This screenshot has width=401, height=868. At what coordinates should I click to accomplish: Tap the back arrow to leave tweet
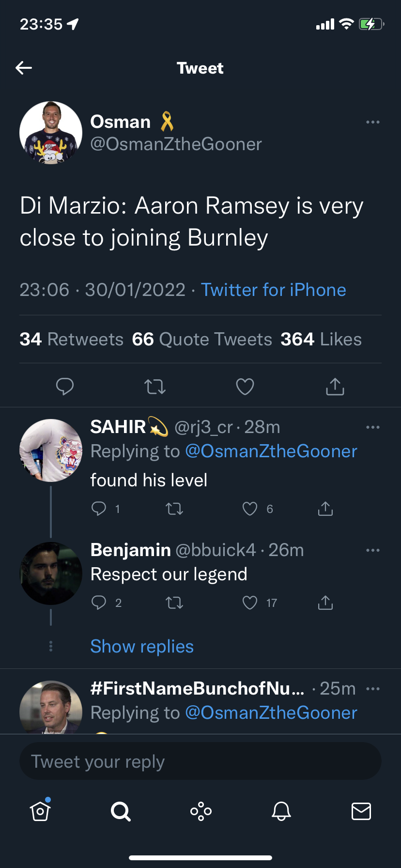coord(24,68)
